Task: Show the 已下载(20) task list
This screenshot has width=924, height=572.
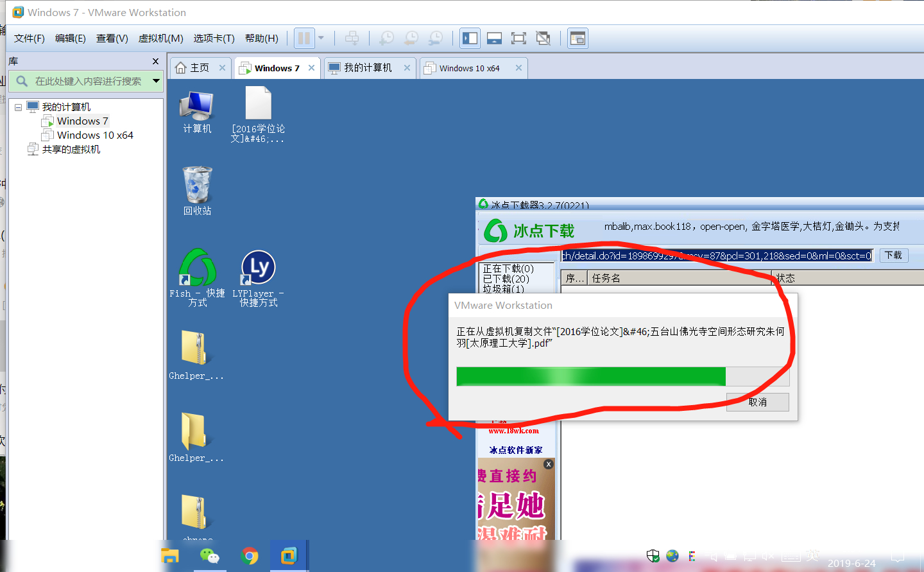Action: coord(506,279)
